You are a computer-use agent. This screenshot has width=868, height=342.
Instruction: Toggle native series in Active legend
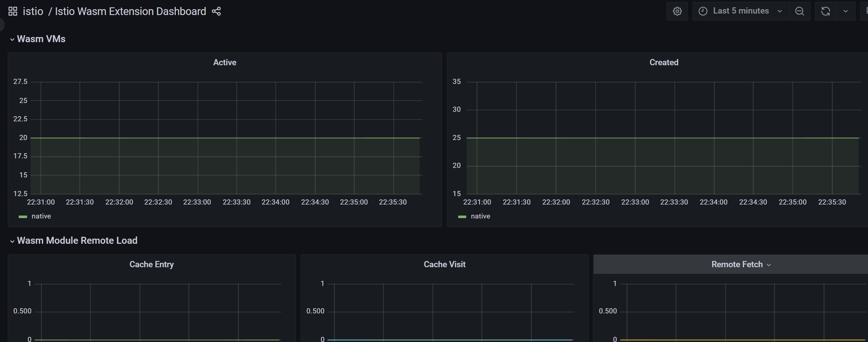tap(41, 216)
